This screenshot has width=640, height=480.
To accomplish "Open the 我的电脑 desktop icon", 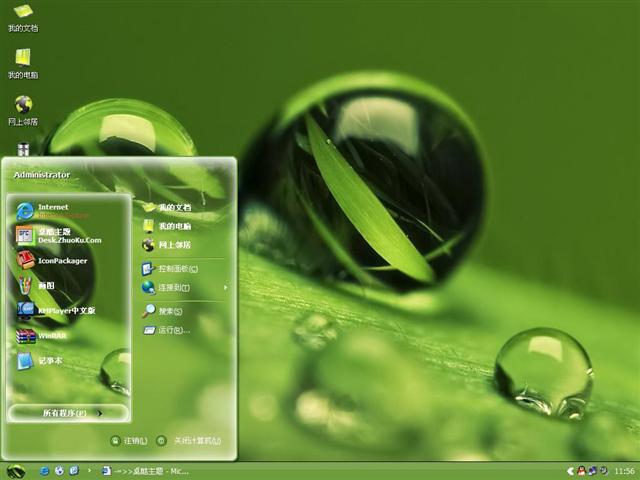I will click(23, 64).
